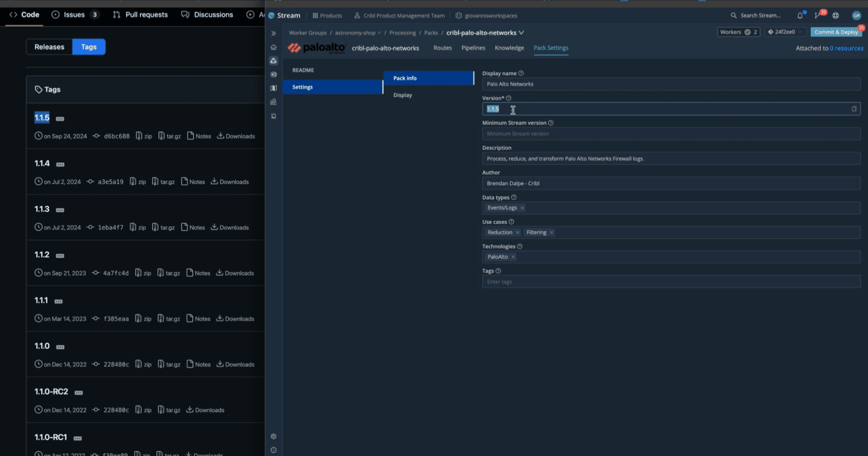Remove the Events/Logs data type tag
868x456 pixels.
[522, 208]
